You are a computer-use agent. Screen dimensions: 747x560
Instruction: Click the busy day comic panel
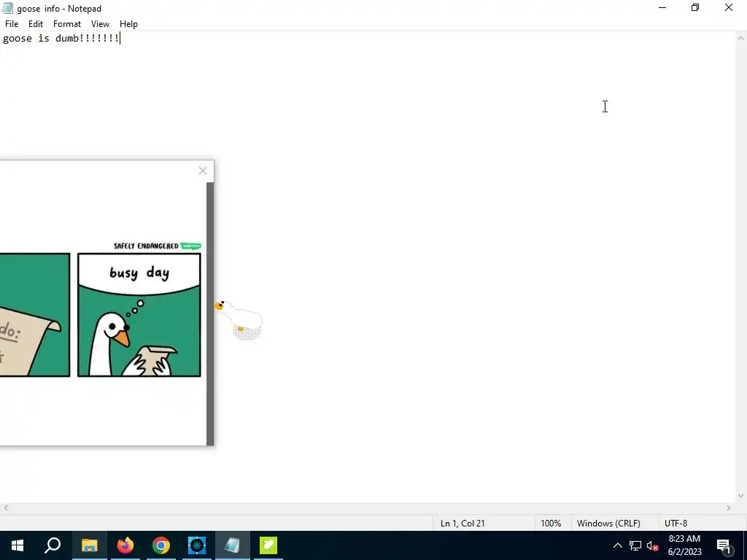139,315
